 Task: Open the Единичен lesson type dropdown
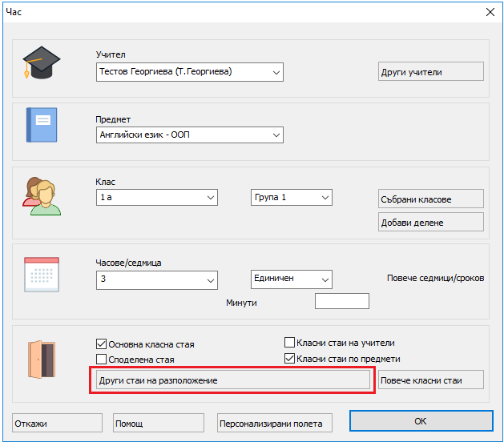click(325, 279)
